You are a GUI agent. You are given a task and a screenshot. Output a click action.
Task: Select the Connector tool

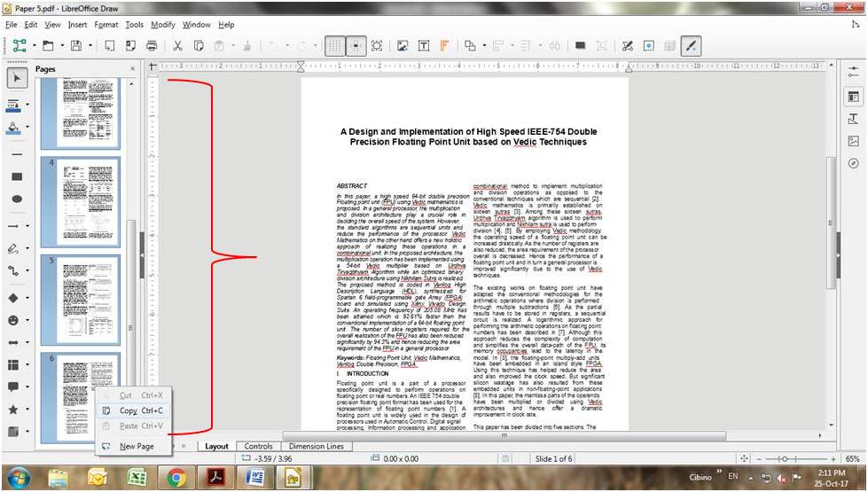pos(14,271)
